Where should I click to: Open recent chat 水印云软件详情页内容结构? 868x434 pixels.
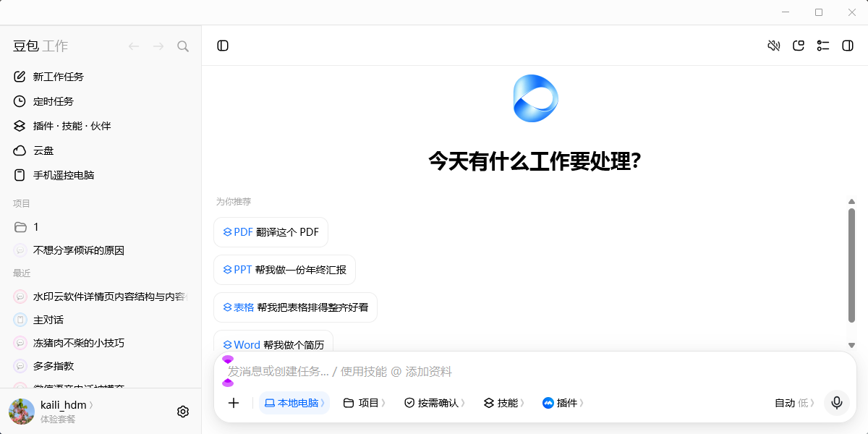click(101, 297)
